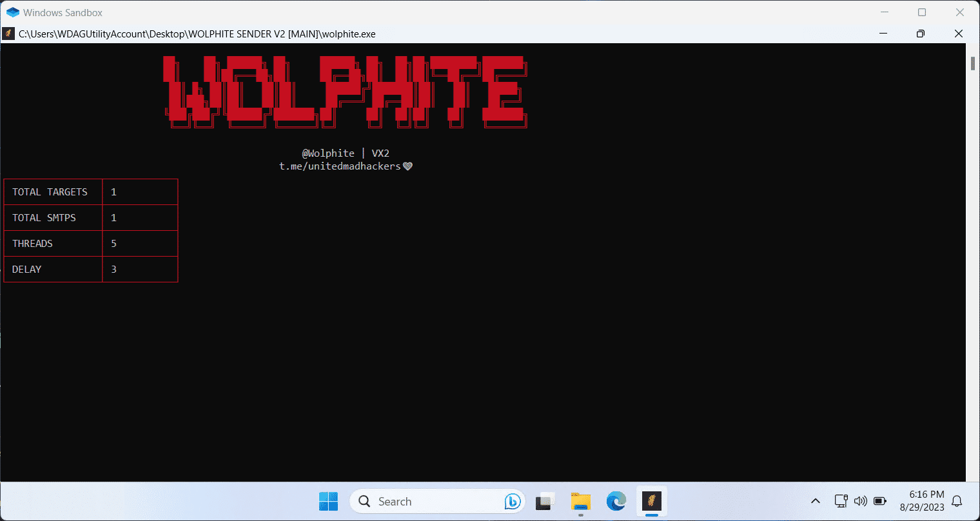Viewport: 980px width, 521px height.
Task: Click the TOTAL SMTPS value 1
Action: click(x=113, y=218)
